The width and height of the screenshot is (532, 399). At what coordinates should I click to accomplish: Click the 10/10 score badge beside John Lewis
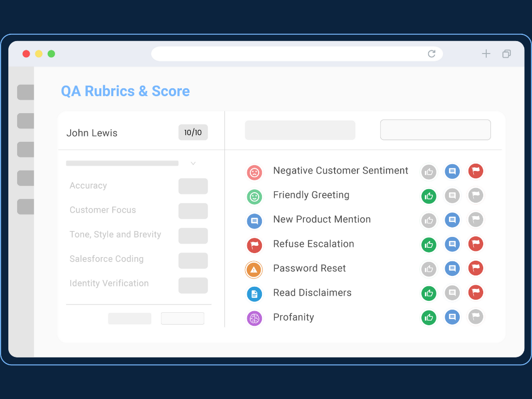point(193,132)
